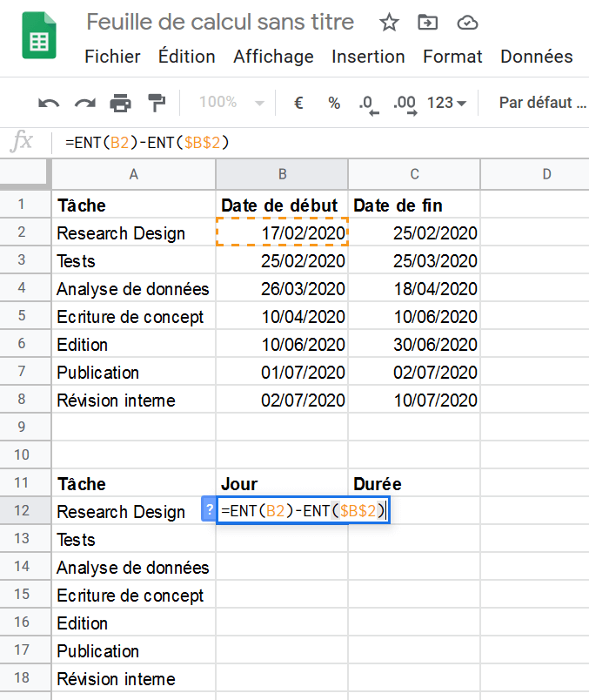The height and width of the screenshot is (700, 589).
Task: Click into the formula bar text
Action: click(147, 143)
